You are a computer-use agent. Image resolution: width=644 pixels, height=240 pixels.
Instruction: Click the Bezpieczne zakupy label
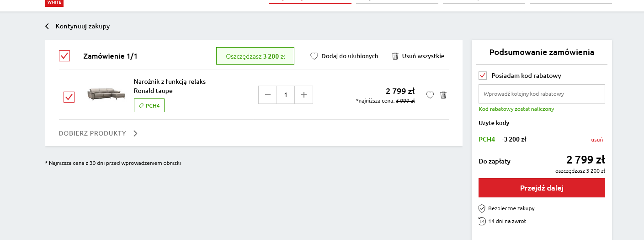[511, 208]
